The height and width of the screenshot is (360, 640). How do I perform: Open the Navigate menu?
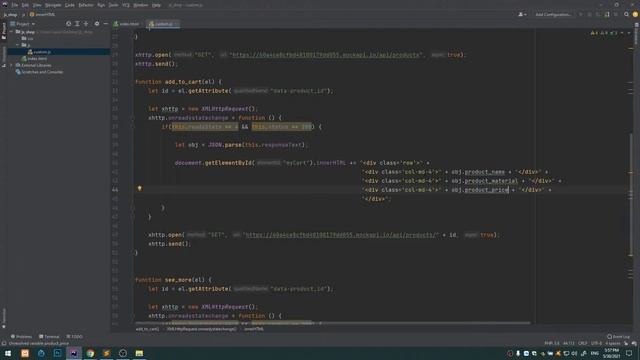pyautogui.click(x=53, y=5)
